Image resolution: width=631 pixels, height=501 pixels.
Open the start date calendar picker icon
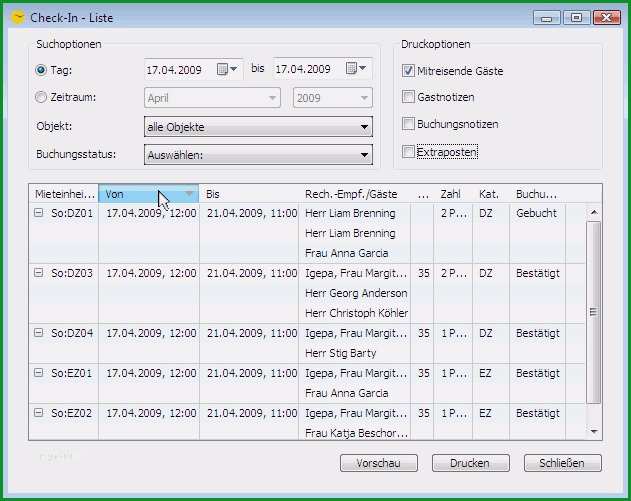(x=227, y=69)
